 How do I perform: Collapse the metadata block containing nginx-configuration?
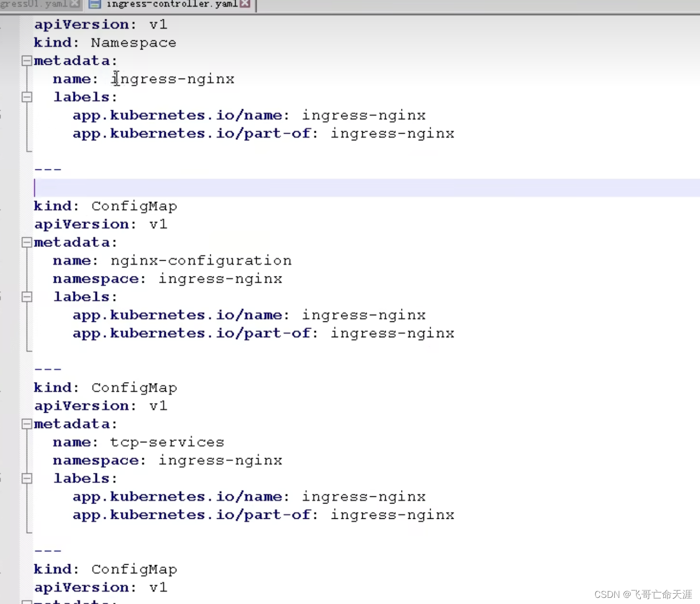coord(27,242)
